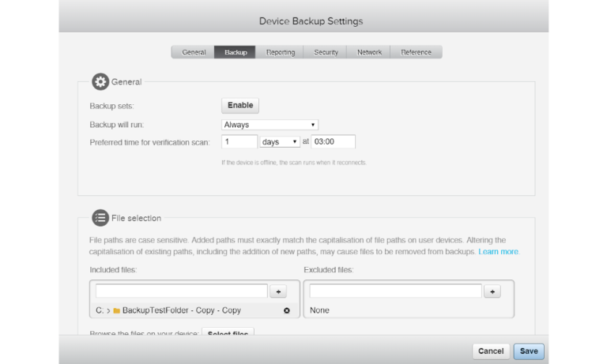Select the BackupTestFolder - Copy - Copy row
Screen dimensions: 607x364
[194, 310]
